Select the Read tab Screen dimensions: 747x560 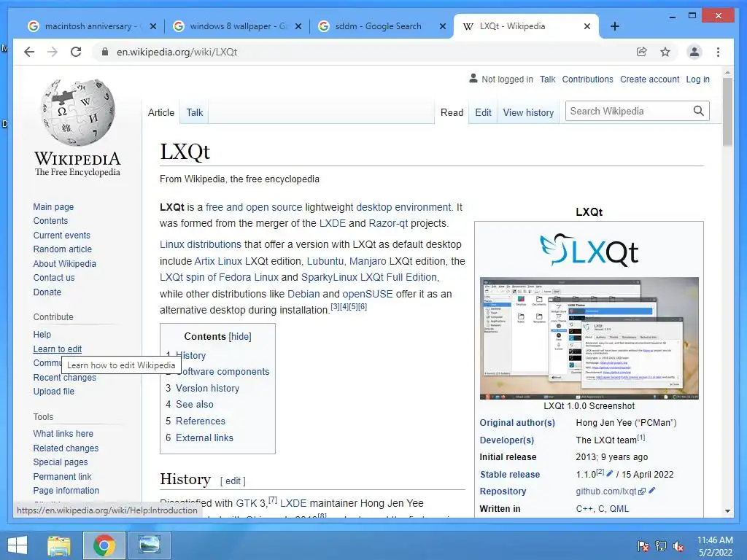(452, 112)
